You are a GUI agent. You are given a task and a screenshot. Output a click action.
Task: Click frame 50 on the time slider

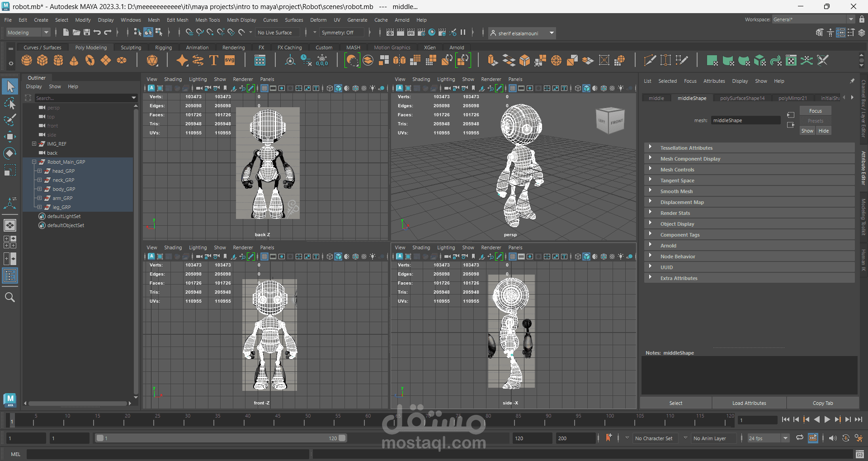(x=307, y=420)
